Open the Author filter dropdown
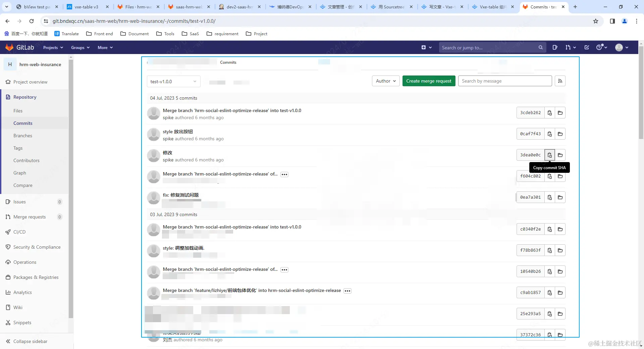The width and height of the screenshot is (644, 349). pos(386,81)
